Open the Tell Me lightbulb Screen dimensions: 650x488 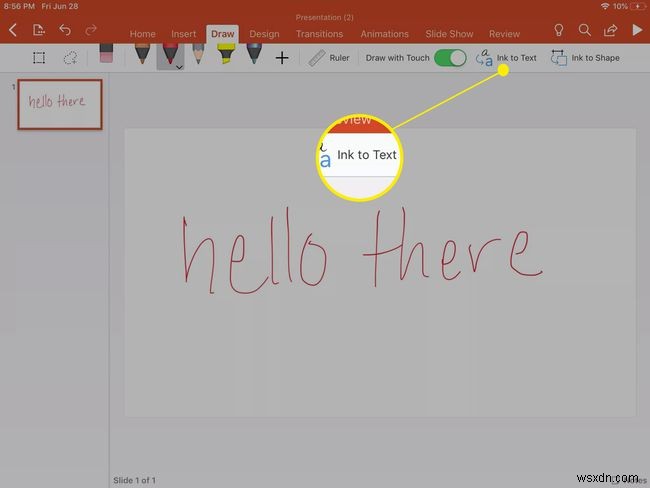(558, 30)
